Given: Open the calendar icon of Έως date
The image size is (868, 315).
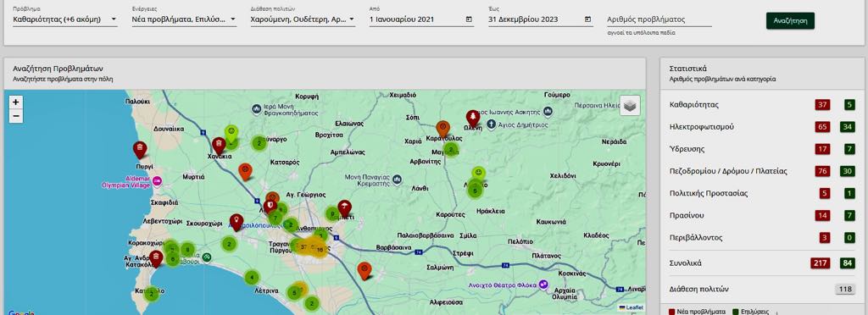Looking at the screenshot, I should [587, 19].
